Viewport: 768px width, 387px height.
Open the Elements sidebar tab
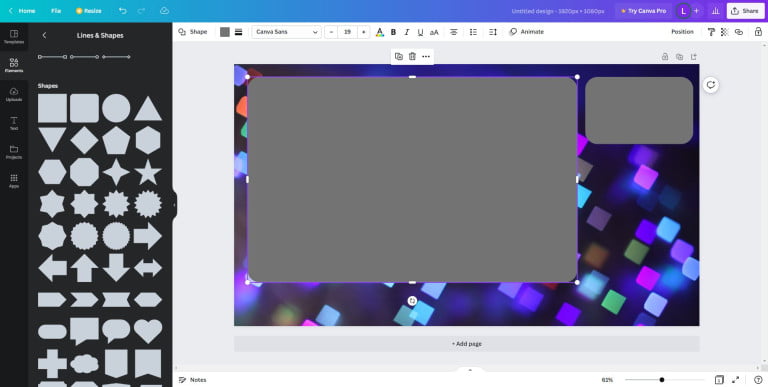pos(14,65)
